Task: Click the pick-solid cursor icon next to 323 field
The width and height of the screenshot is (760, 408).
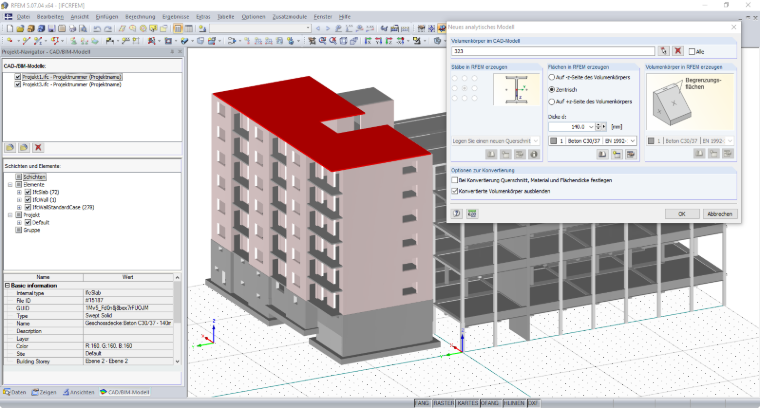Action: [664, 51]
